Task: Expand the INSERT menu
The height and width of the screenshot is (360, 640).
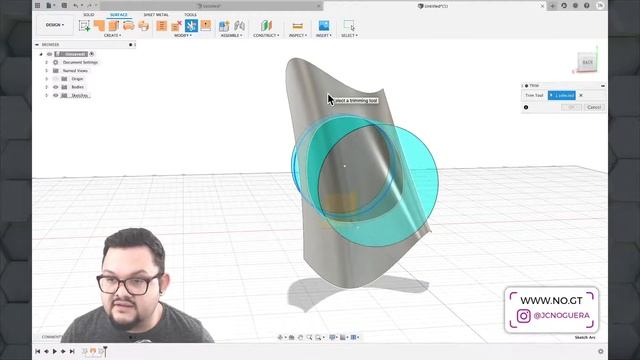Action: [323, 36]
